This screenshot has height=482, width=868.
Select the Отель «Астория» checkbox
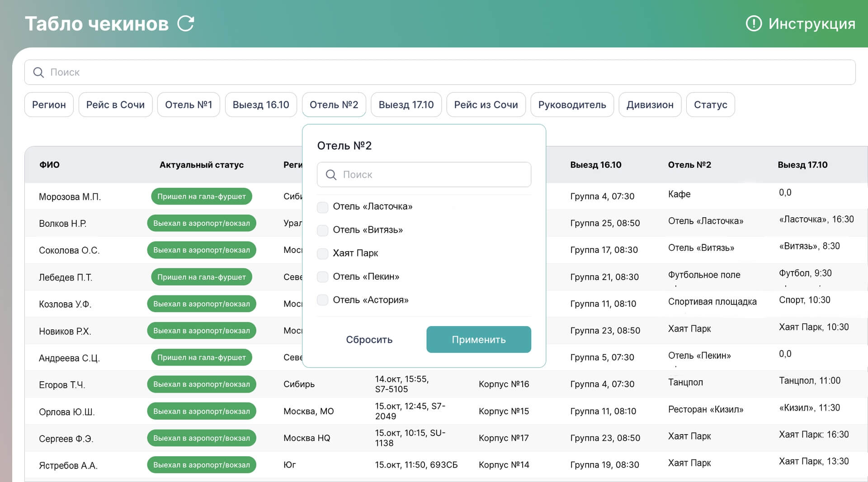322,300
